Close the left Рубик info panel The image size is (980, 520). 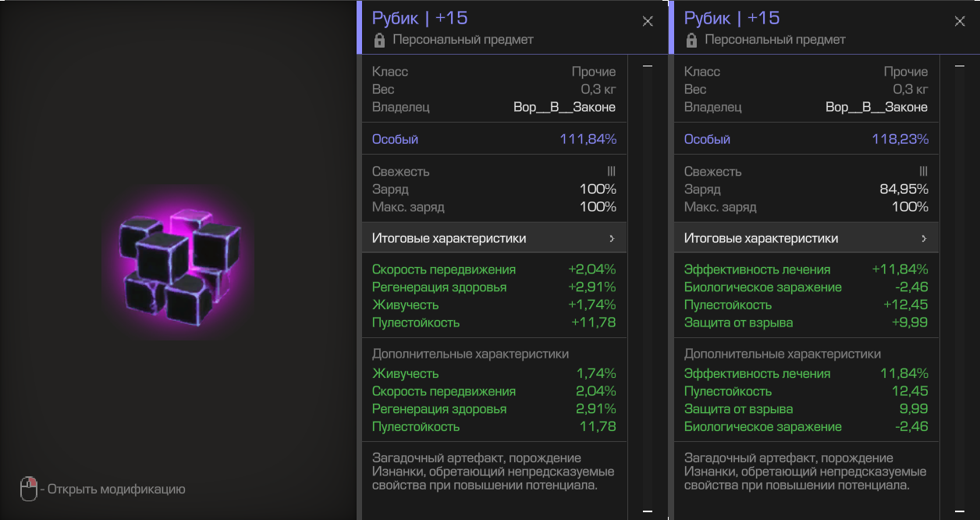pyautogui.click(x=648, y=21)
